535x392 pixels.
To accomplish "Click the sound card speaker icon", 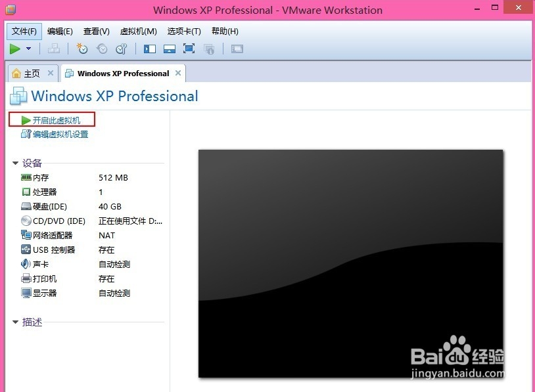I will tap(26, 264).
